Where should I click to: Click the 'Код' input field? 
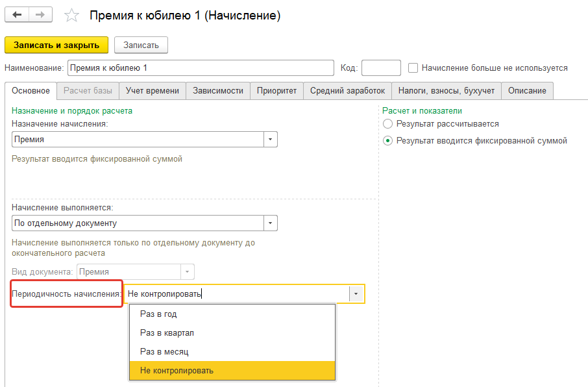(381, 68)
